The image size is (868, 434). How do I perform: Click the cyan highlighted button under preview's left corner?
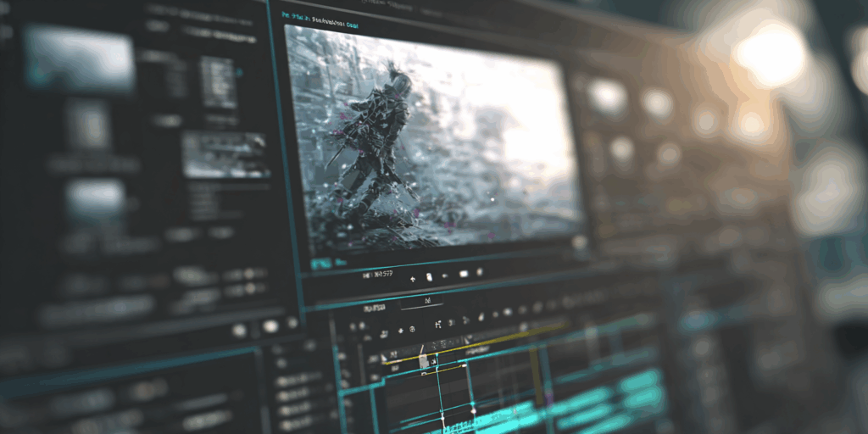tap(320, 264)
